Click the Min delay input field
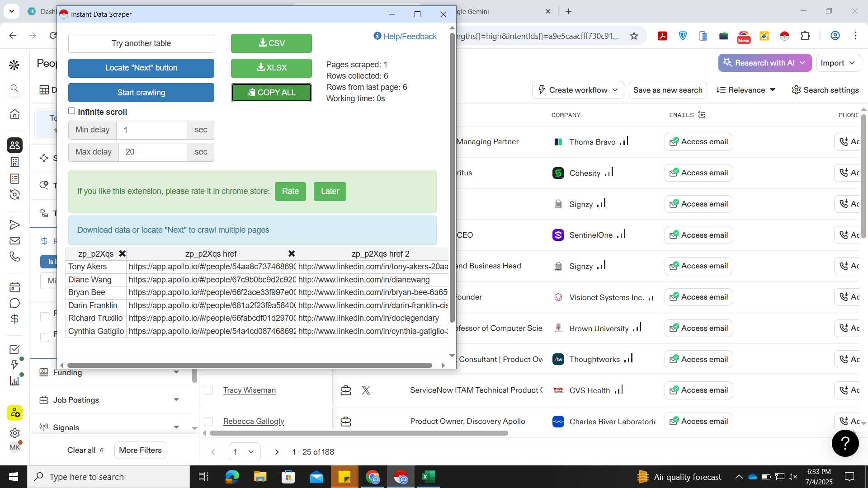 click(x=152, y=130)
